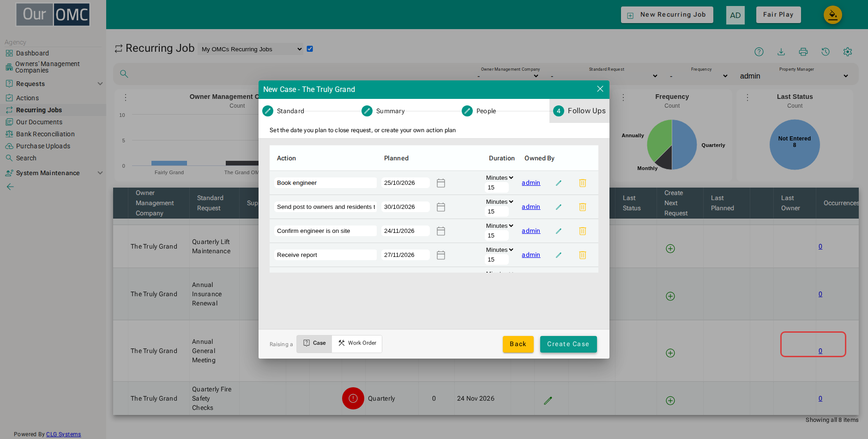Click the help question mark icon
The image size is (868, 439).
[759, 52]
